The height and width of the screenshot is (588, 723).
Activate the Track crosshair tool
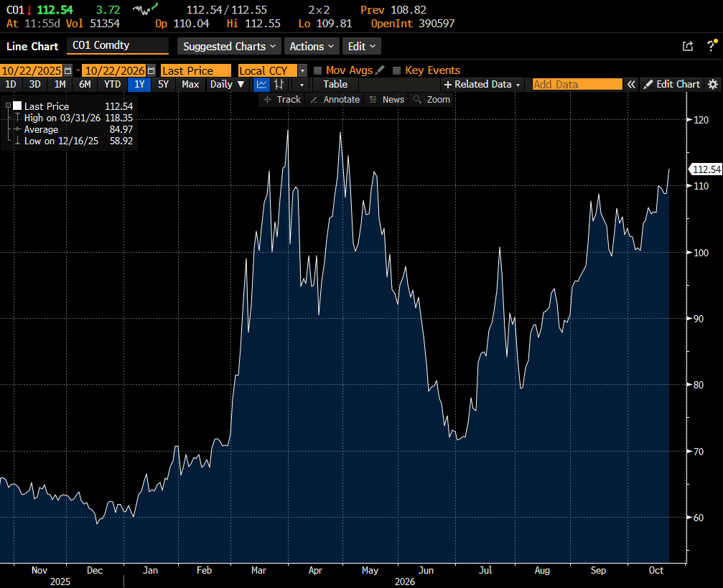tap(281, 100)
